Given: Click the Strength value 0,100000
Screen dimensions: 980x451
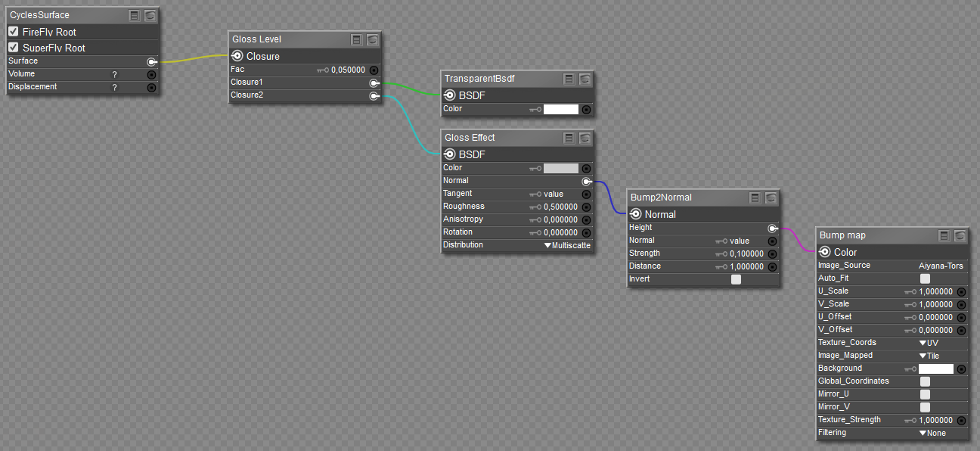Looking at the screenshot, I should [x=747, y=253].
